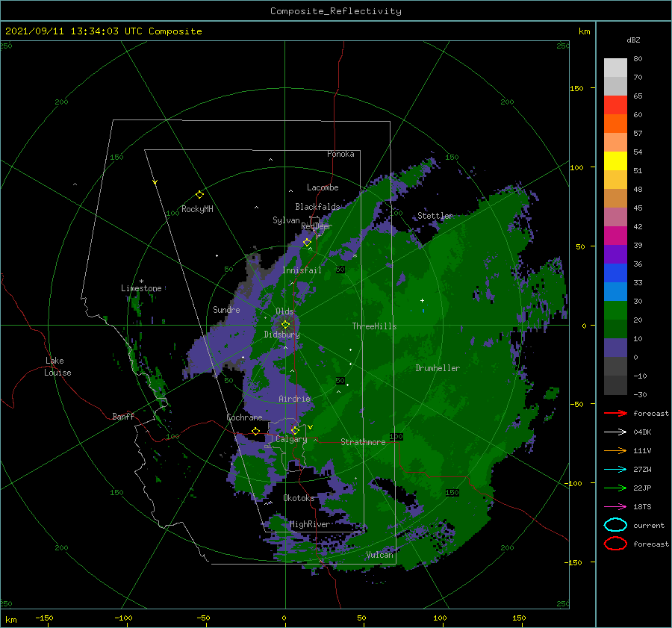672x628 pixels.
Task: Click the -150 tick on the bottom axis
Action: pos(44,618)
